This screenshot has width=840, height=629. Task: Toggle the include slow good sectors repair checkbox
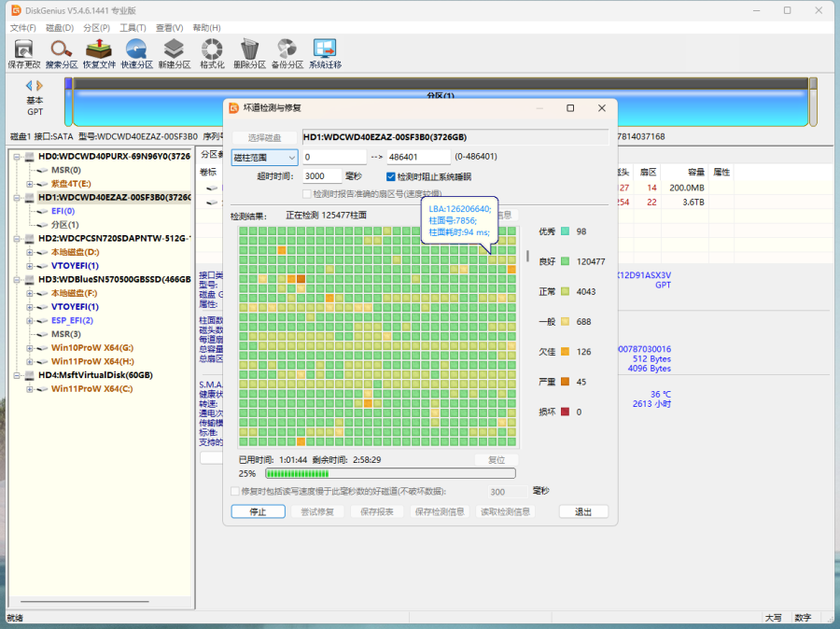[234, 491]
